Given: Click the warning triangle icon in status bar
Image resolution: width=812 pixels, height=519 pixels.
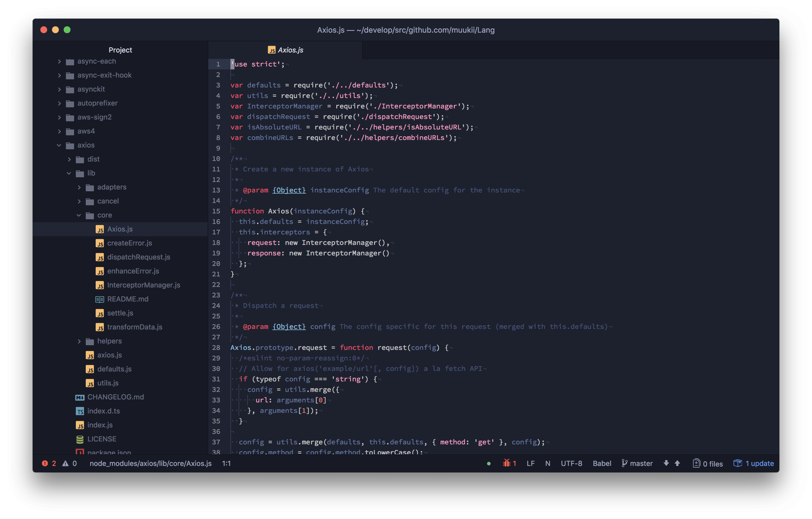Looking at the screenshot, I should 65,463.
